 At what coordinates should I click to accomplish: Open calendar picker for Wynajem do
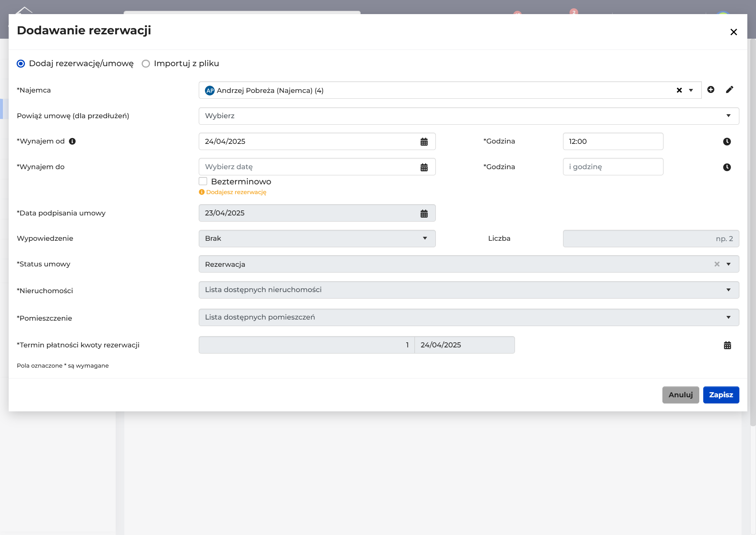tap(424, 167)
